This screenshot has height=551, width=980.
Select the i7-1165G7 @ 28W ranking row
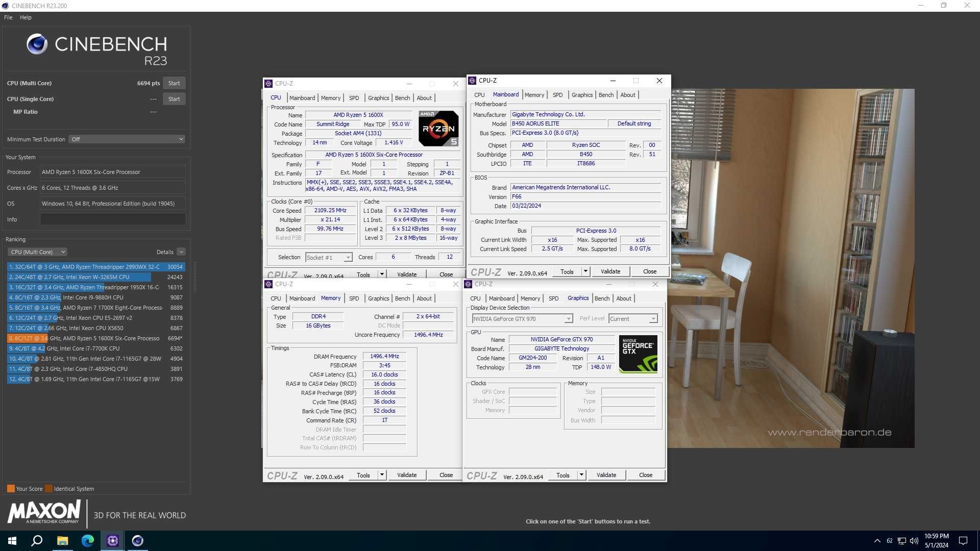click(x=96, y=359)
